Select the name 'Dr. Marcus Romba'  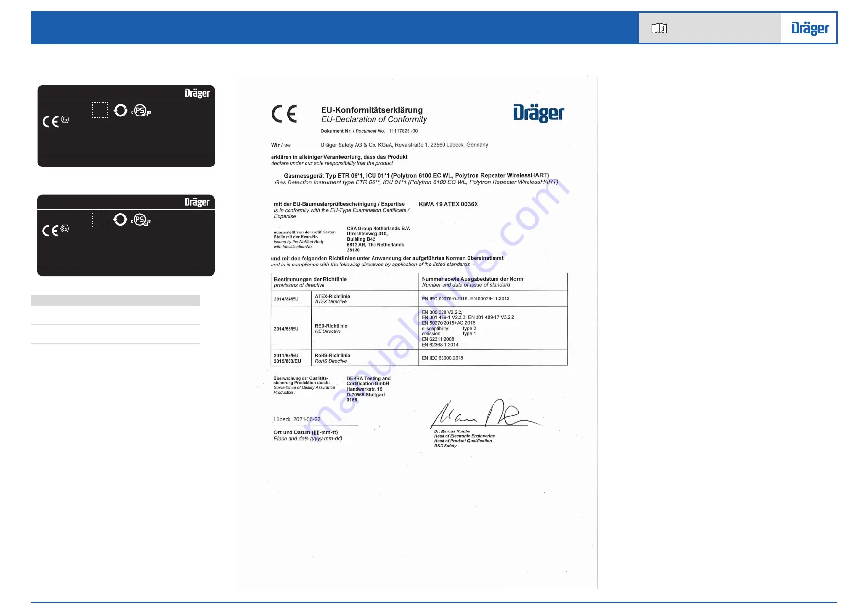pyautogui.click(x=452, y=431)
